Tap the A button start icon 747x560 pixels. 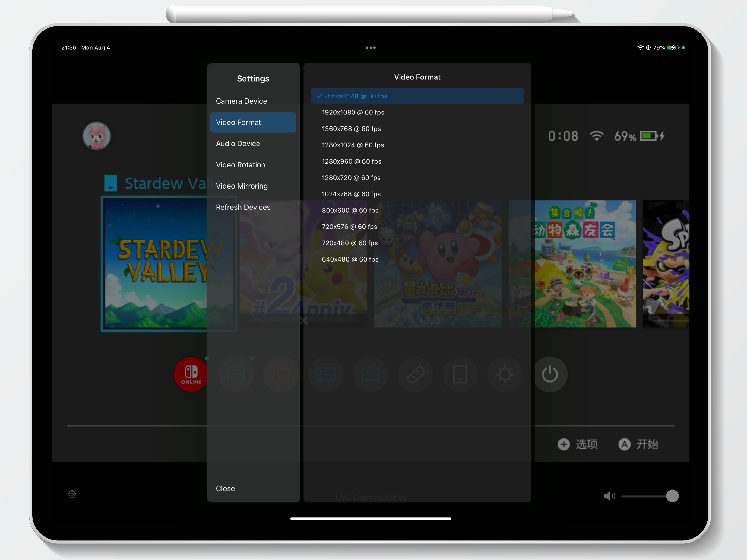pyautogui.click(x=624, y=444)
